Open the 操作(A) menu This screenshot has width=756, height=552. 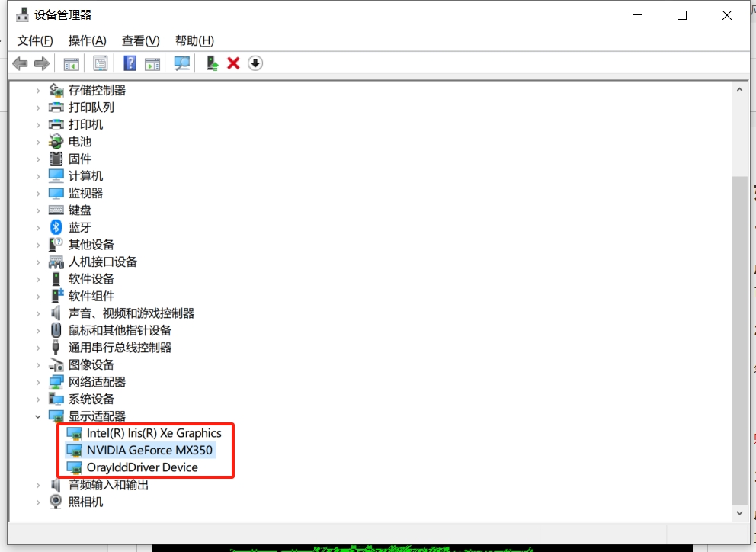88,40
